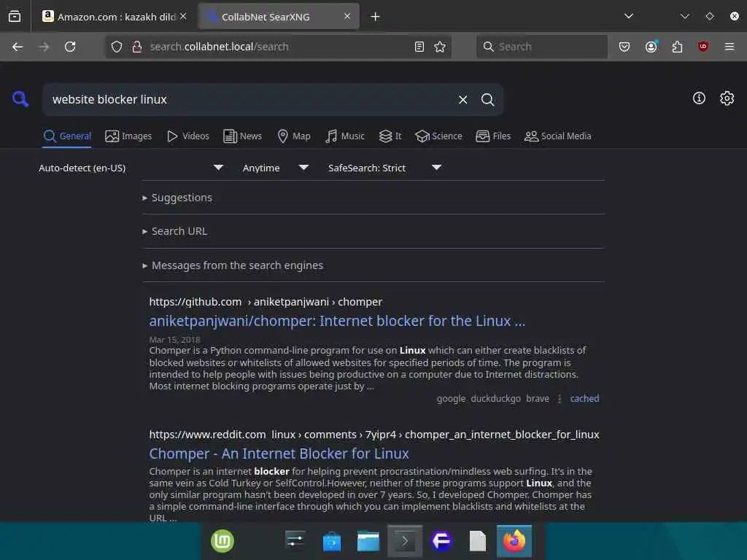Expand the Search URL section

point(175,231)
